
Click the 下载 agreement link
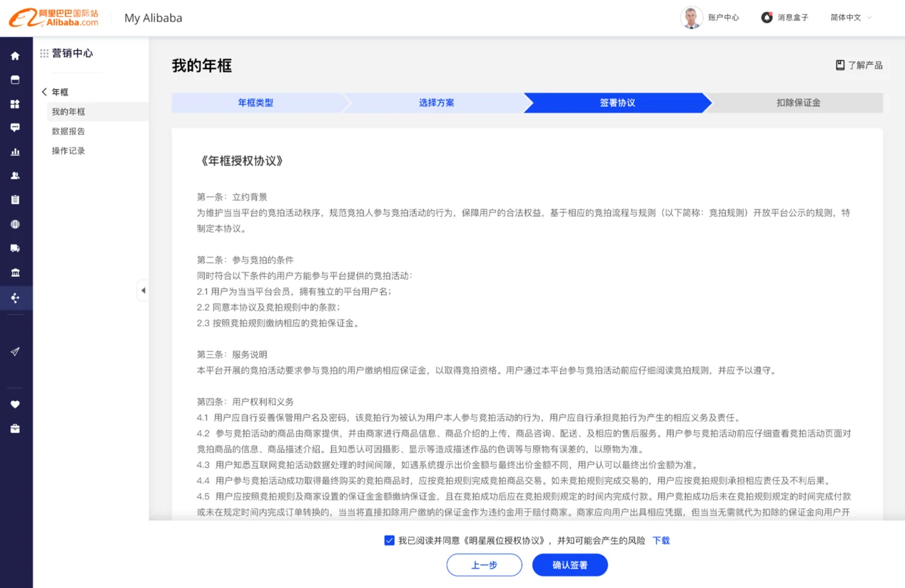point(661,541)
